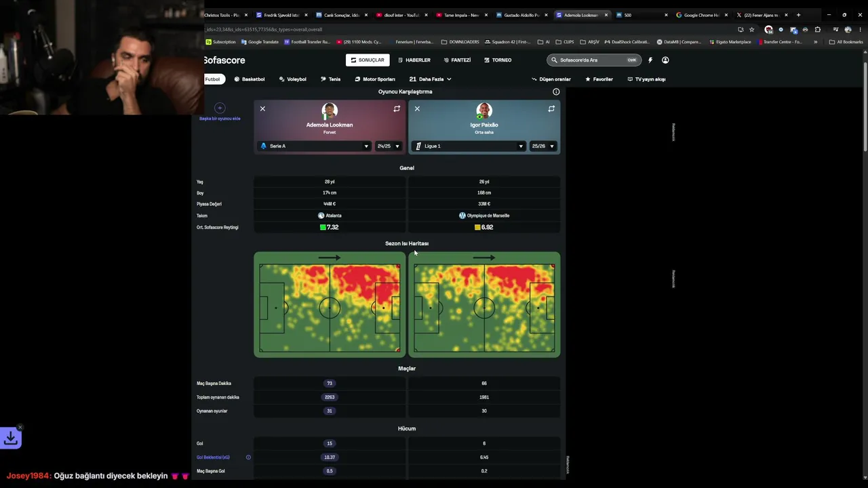Open the Favoriler link
Image resolution: width=868 pixels, height=488 pixels.
click(x=599, y=79)
